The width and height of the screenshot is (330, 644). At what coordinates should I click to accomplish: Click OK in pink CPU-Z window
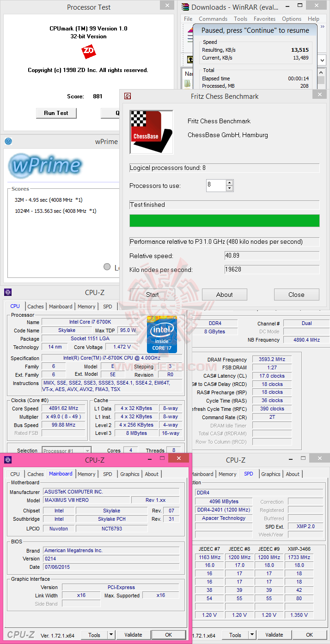(x=169, y=635)
